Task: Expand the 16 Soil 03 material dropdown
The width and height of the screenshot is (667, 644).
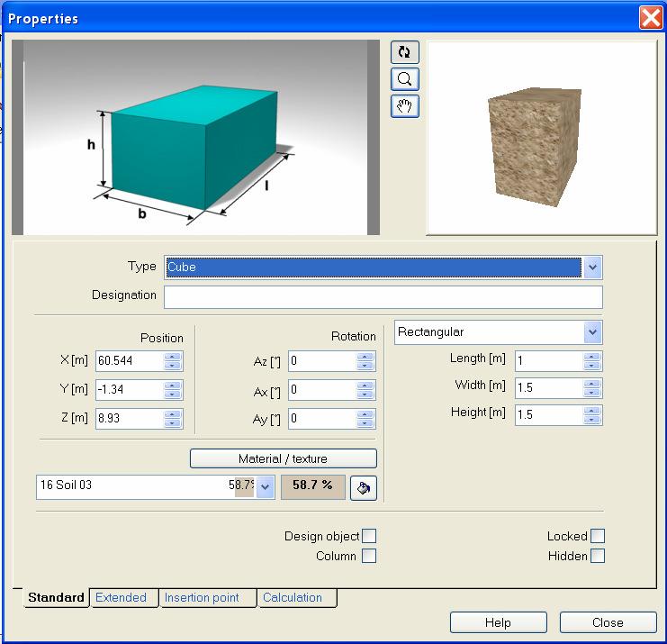Action: (265, 487)
